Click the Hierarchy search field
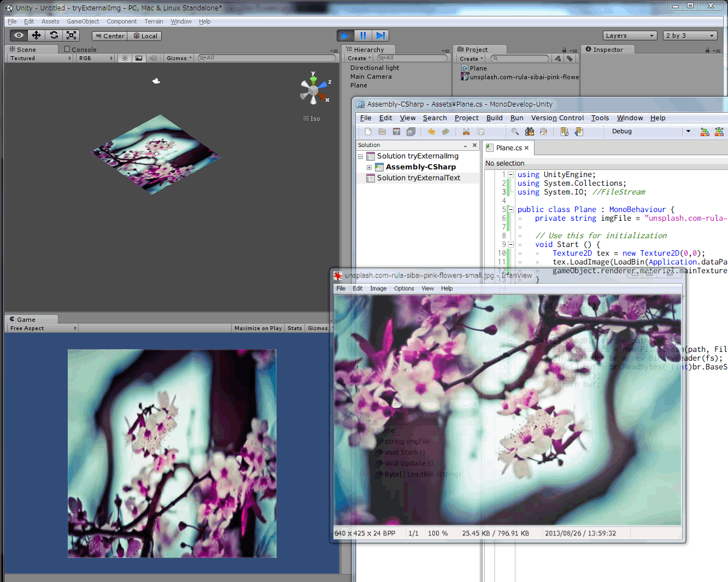The image size is (728, 582). (412, 58)
